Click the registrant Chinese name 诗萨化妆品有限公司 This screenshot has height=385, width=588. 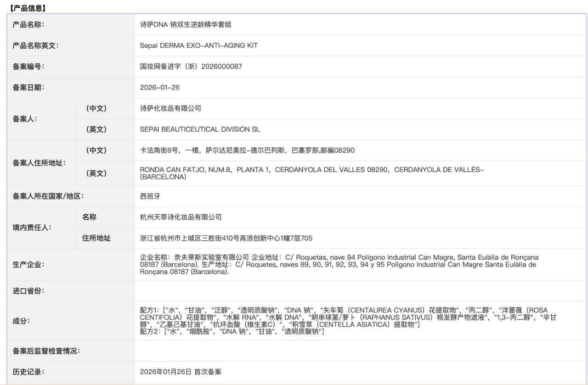(x=170, y=108)
